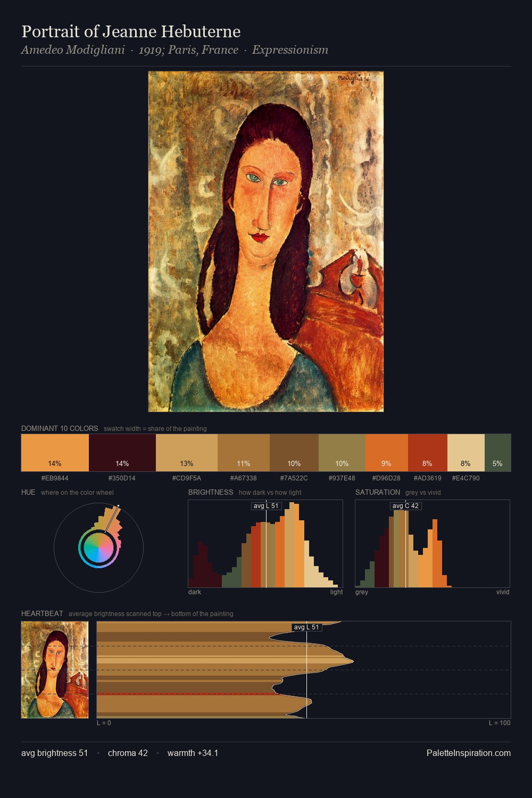Open the PaletteInspiration.com link
The height and width of the screenshot is (798, 532).
pyautogui.click(x=469, y=753)
